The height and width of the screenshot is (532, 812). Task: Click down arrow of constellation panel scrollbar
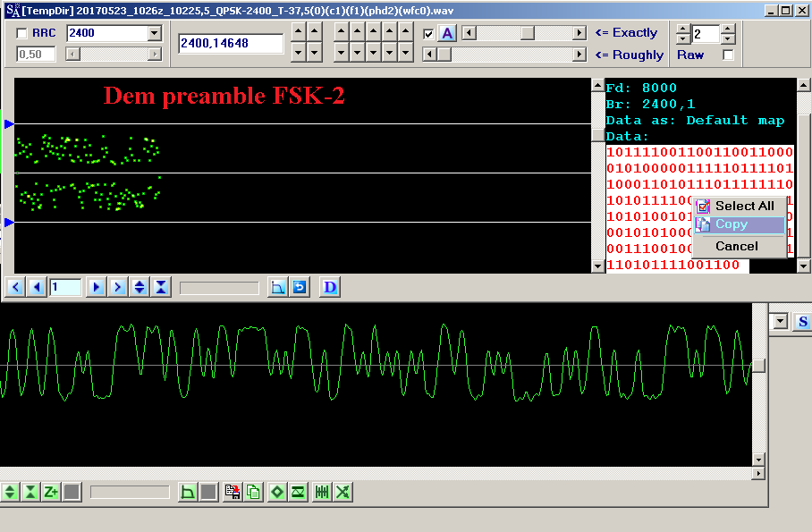597,266
